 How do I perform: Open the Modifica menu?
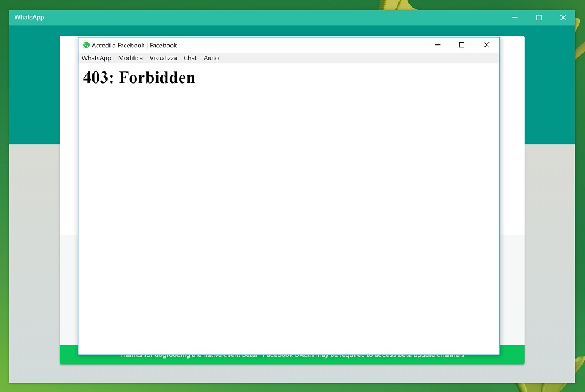pos(130,58)
